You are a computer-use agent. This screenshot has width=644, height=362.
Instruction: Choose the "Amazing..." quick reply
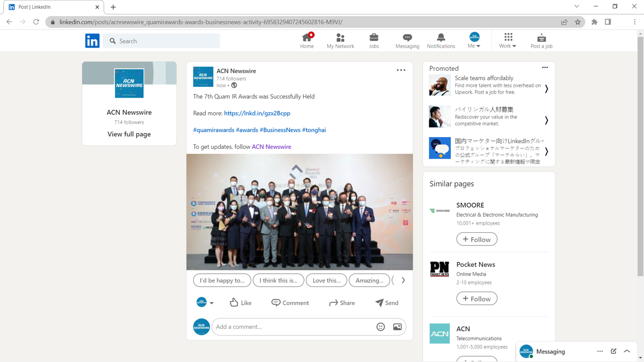[369, 281]
